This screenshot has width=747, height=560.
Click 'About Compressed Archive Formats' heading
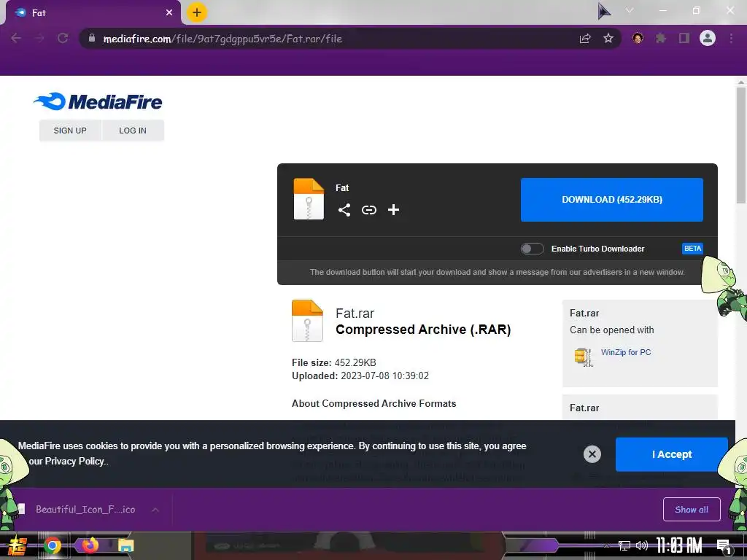374,403
